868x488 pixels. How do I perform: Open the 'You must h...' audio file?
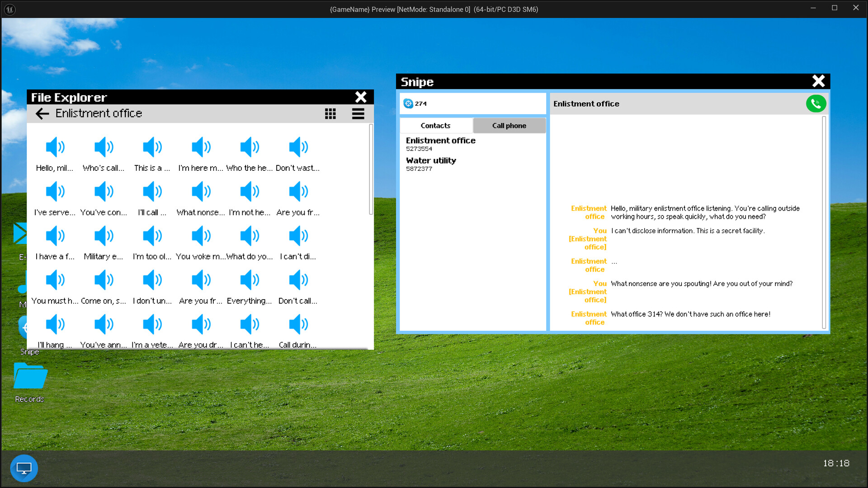pyautogui.click(x=55, y=286)
